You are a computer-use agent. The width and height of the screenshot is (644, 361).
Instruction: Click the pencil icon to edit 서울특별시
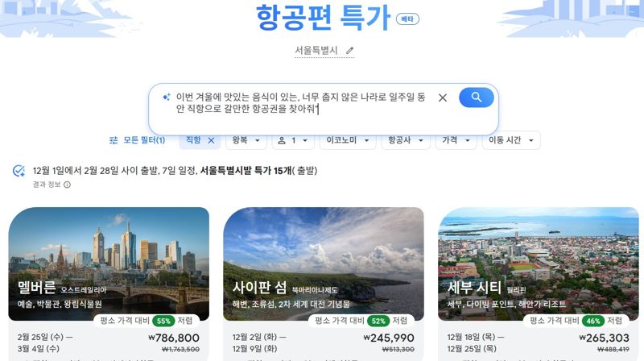coord(349,51)
